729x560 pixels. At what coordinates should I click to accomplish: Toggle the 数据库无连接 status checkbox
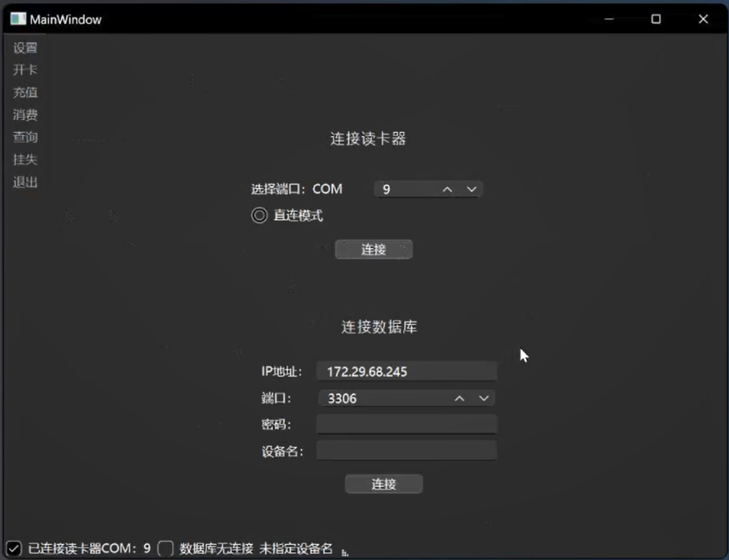point(165,547)
